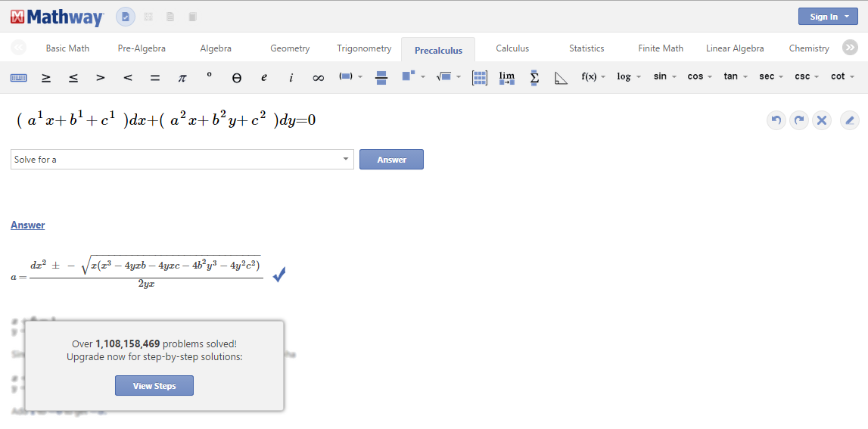868x429 pixels.
Task: Insert the pi symbol
Action: [182, 77]
